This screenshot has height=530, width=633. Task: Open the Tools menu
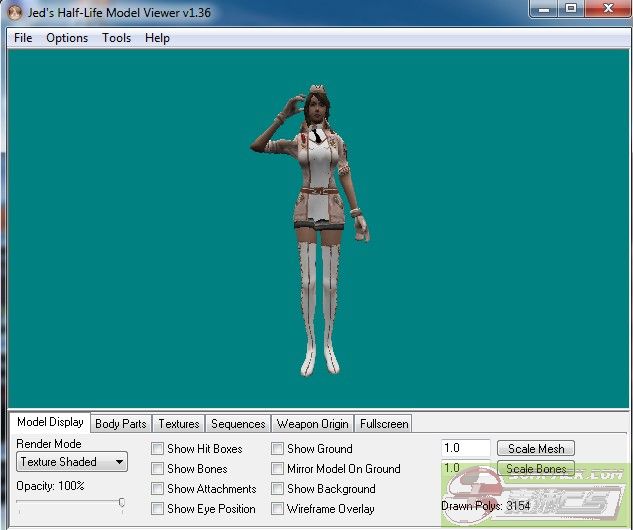coord(116,38)
